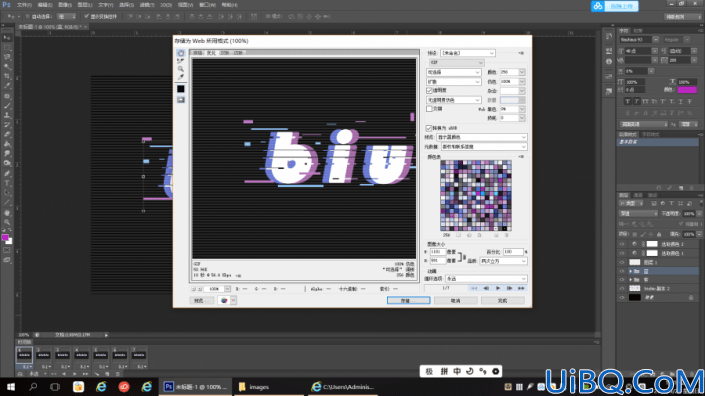The image size is (705, 396).
Task: Select the Crop tool in Photoshop toolbar
Action: [7, 76]
